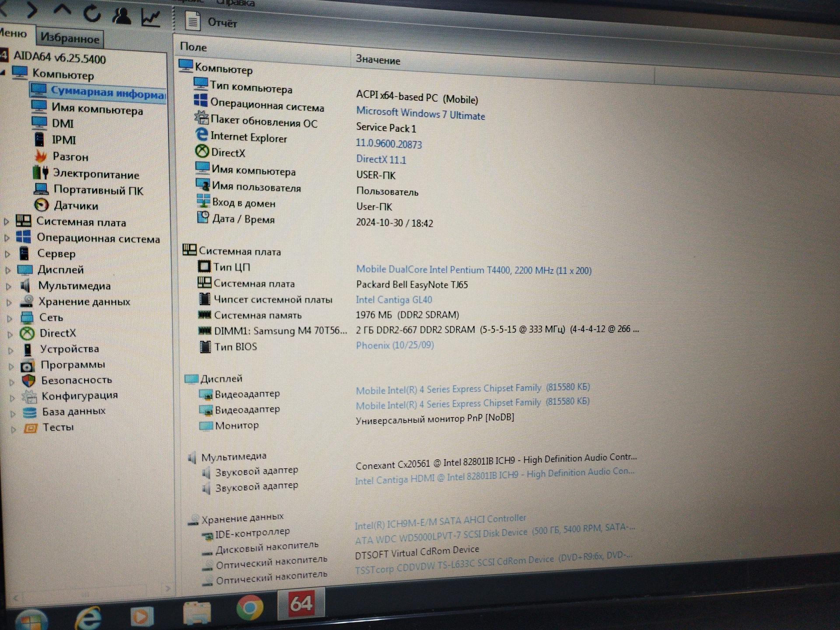Image resolution: width=840 pixels, height=630 pixels.
Task: Open the user profile toolbar icon
Action: coord(122,15)
